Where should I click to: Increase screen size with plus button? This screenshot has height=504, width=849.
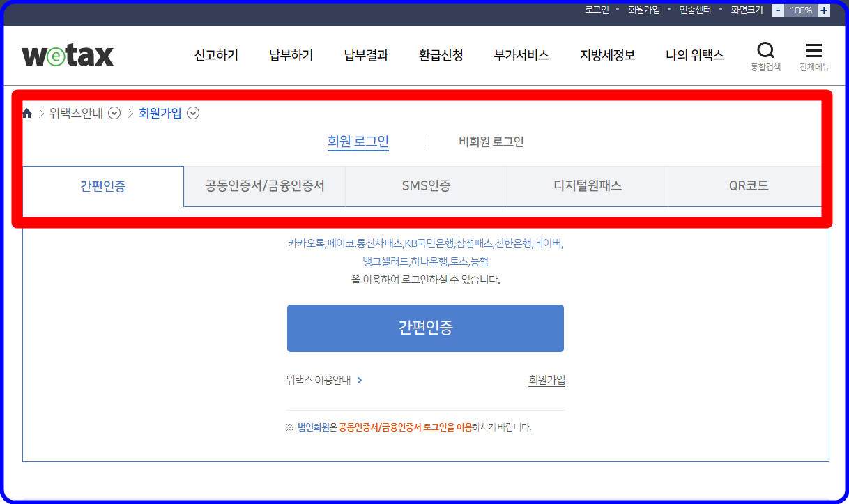(824, 10)
